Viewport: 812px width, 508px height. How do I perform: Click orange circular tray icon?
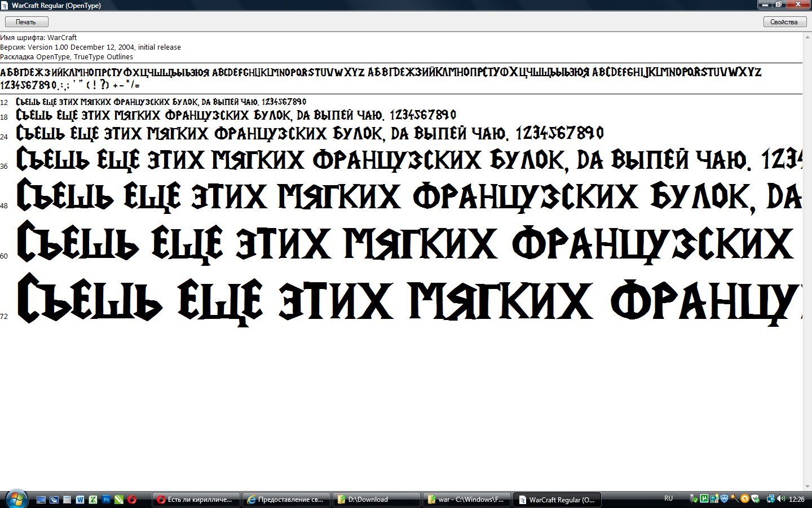(x=745, y=498)
